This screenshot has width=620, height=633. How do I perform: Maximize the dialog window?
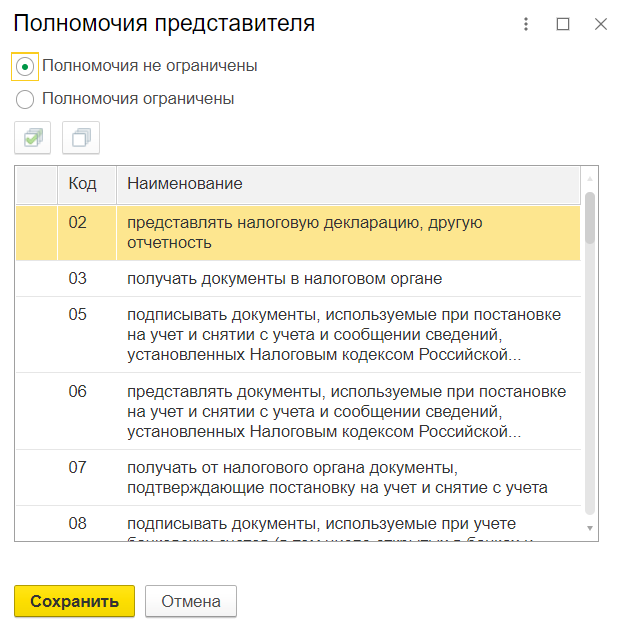pyautogui.click(x=563, y=24)
